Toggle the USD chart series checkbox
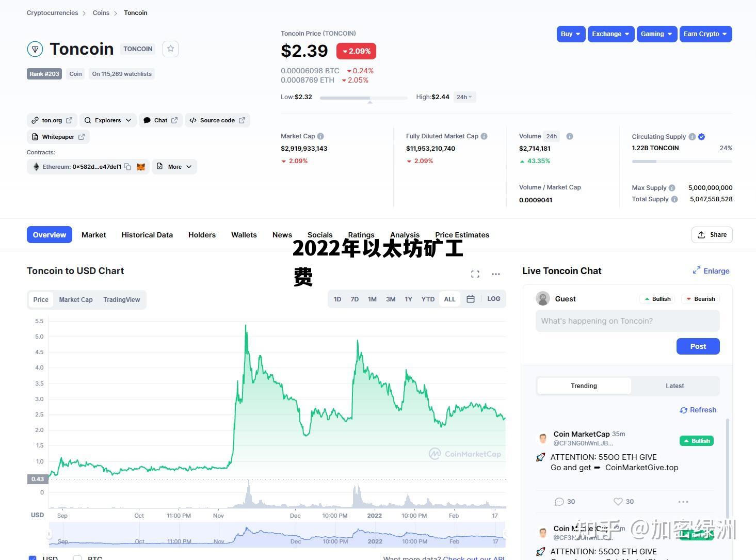The width and height of the screenshot is (756, 560). click(33, 558)
